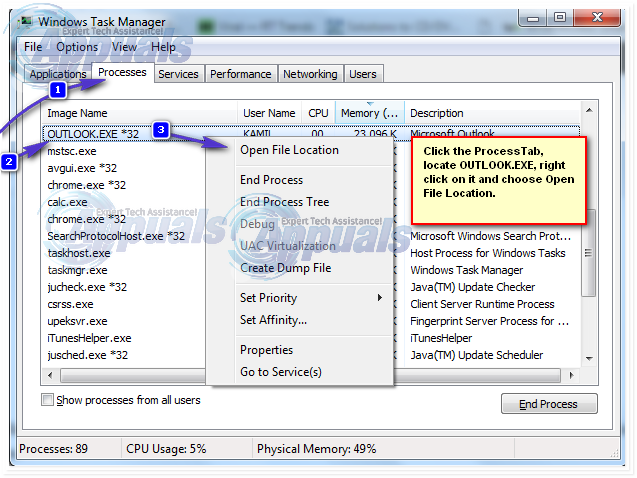Click the vertical scrollbar up arrow
Viewport: 637px width, 478px height.
pos(589,110)
